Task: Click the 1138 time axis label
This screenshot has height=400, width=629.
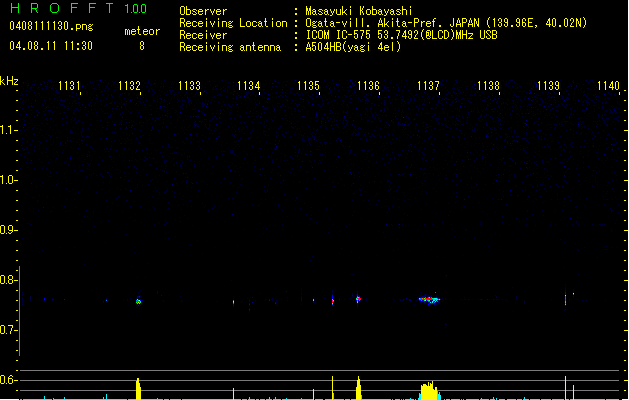Action: point(488,86)
